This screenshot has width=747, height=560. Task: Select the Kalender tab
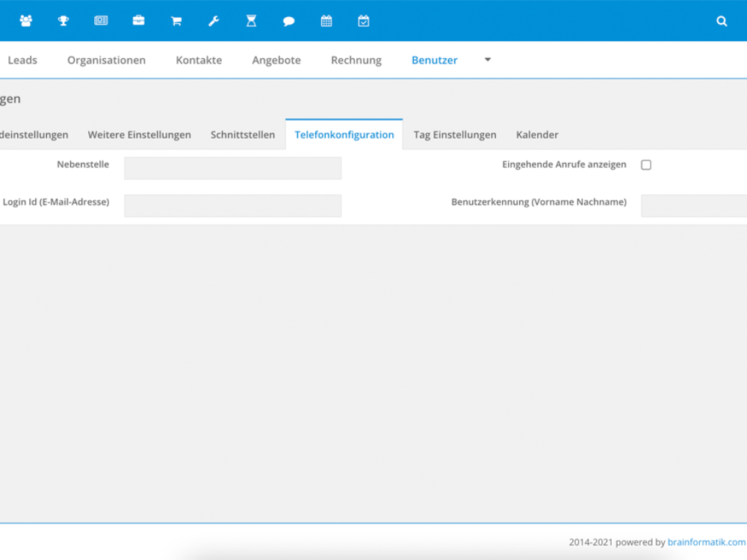pyautogui.click(x=537, y=135)
